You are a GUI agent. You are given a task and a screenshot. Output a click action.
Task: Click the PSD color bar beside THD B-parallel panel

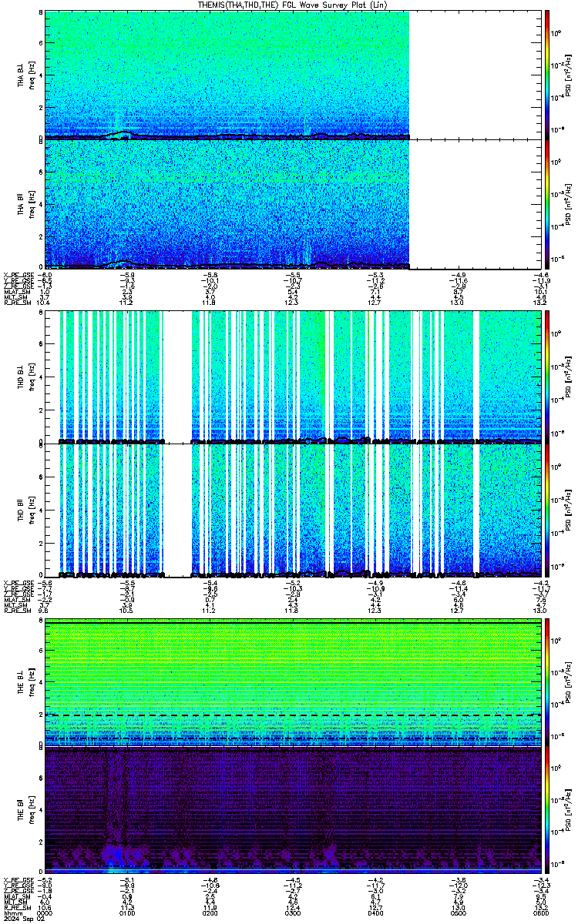click(547, 509)
